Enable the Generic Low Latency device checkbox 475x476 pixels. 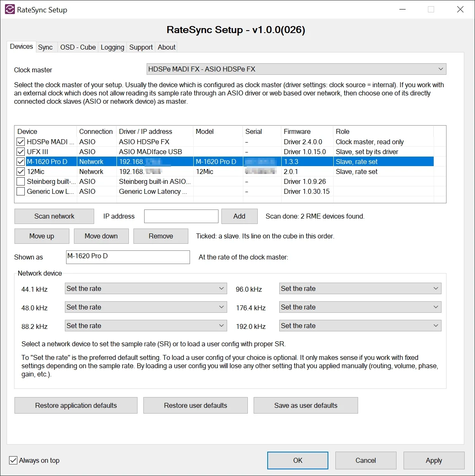(x=21, y=192)
